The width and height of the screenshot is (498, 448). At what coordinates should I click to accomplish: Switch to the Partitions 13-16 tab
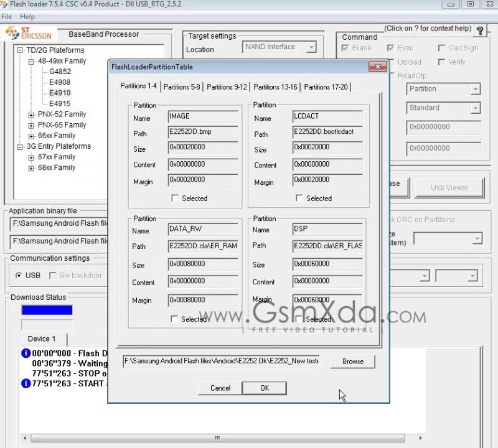click(275, 87)
